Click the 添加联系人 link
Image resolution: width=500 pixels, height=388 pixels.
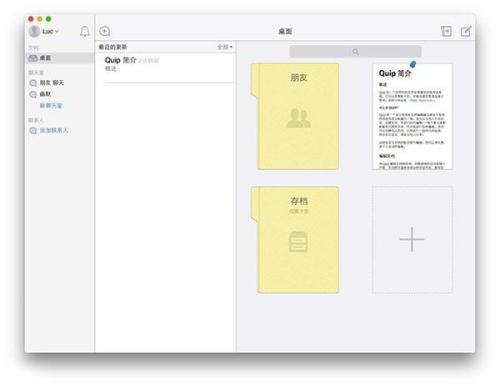pyautogui.click(x=54, y=130)
